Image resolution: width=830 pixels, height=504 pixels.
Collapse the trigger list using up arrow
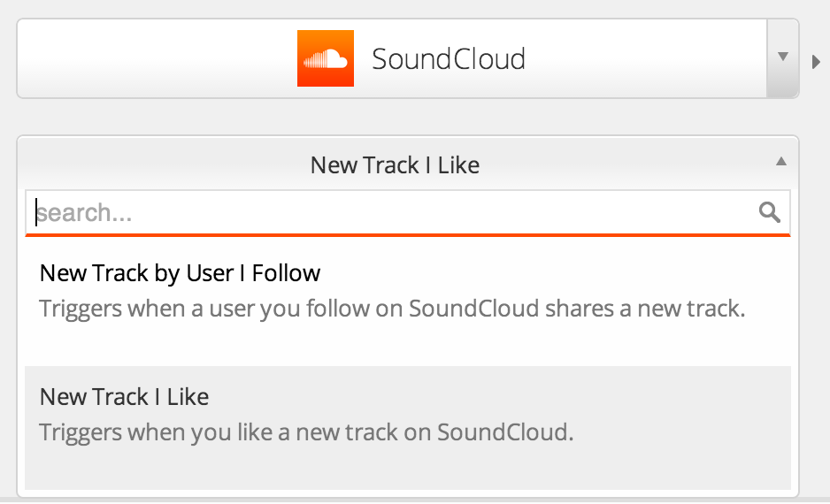point(780,161)
